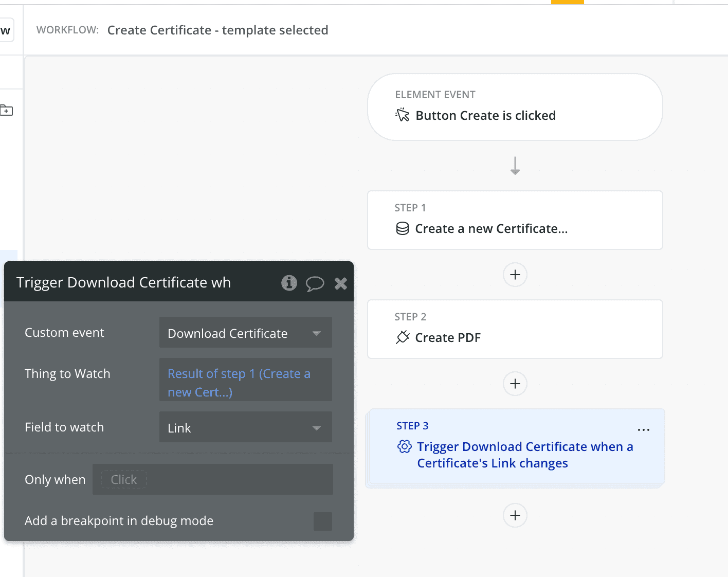
Task: Select the Step 2 Create PDF card
Action: pos(515,329)
